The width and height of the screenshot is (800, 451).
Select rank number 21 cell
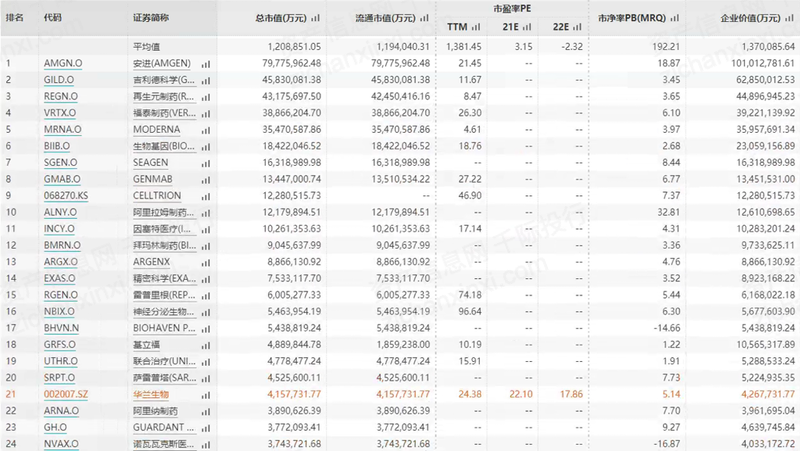pyautogui.click(x=11, y=394)
